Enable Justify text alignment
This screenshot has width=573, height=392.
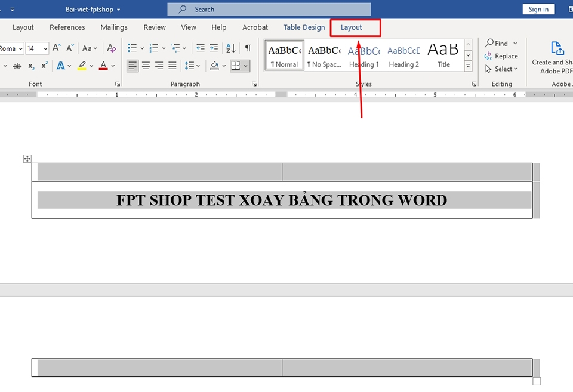point(172,66)
